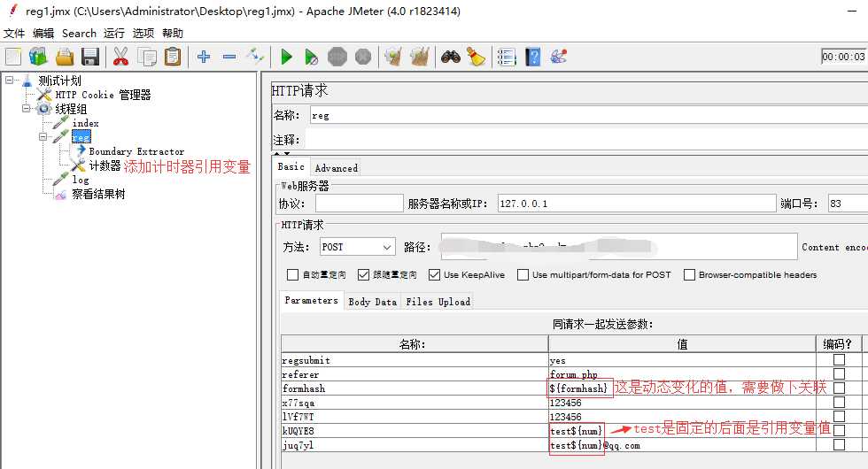The width and height of the screenshot is (868, 469).
Task: Click the Cut scissors icon
Action: tap(120, 57)
